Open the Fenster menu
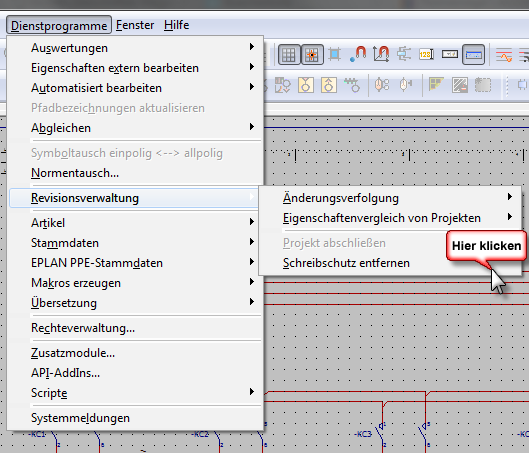 (135, 25)
